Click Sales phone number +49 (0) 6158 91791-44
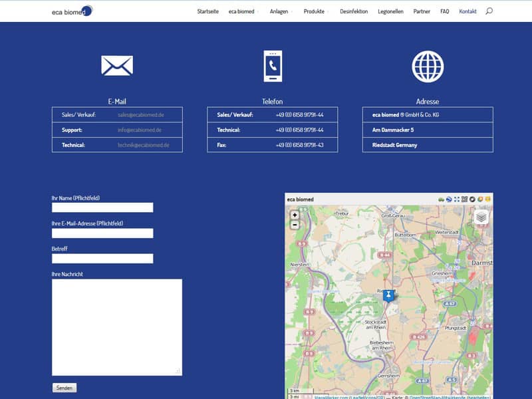532x399 pixels. pos(300,114)
